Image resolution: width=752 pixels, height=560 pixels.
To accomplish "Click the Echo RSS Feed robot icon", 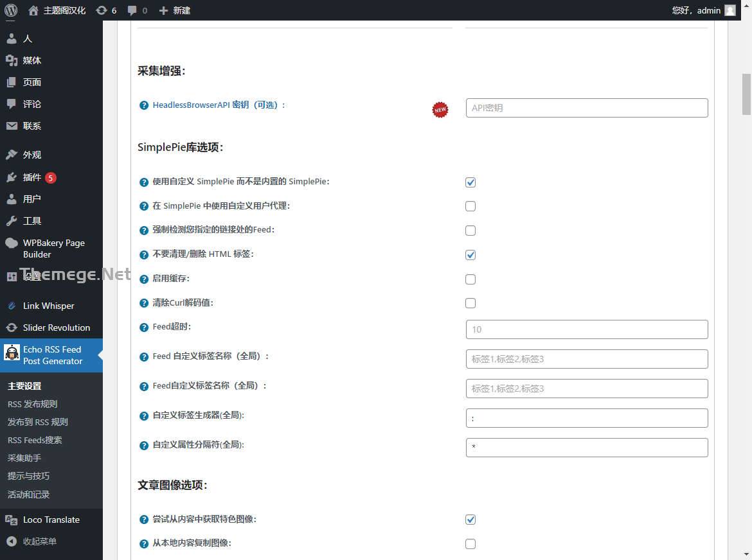I will coord(12,353).
